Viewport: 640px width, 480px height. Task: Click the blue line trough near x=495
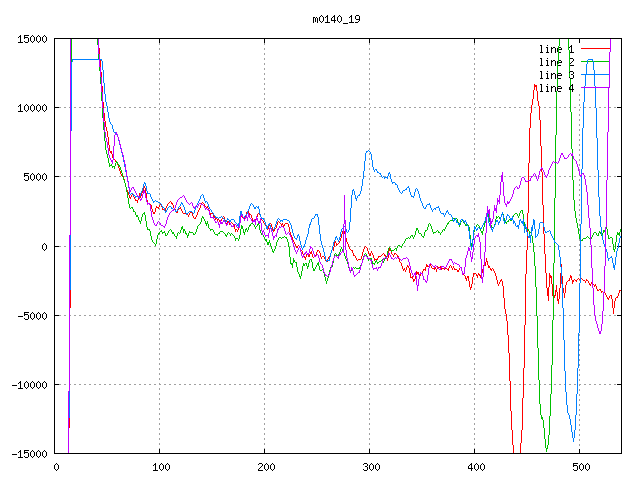point(573,441)
